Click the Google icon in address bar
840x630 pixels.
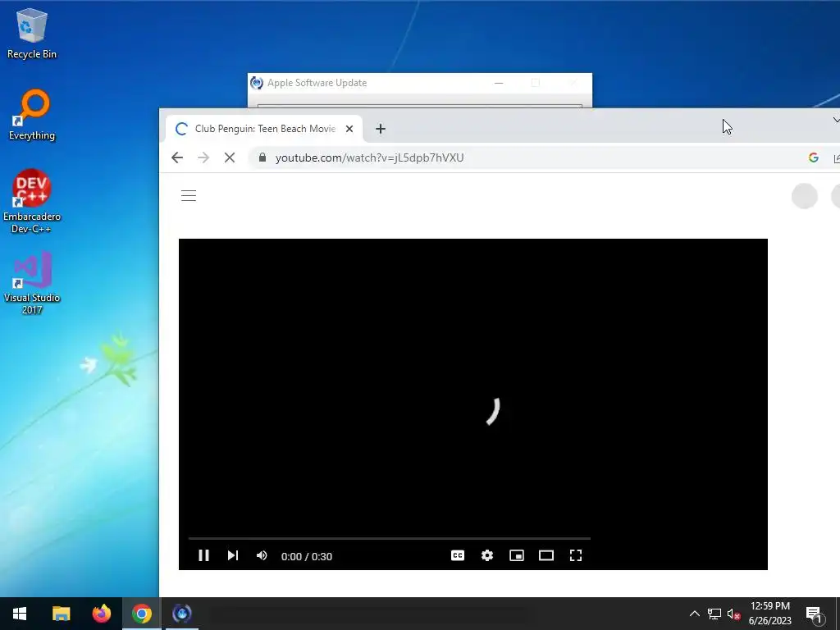coord(813,157)
